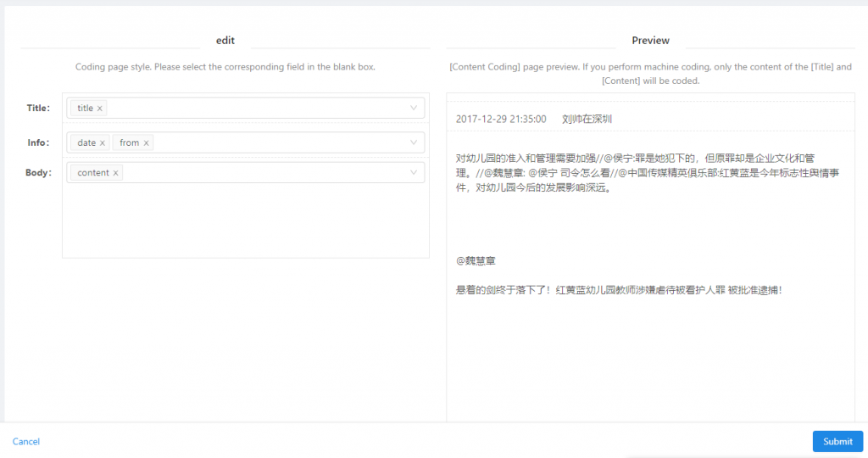This screenshot has height=458, width=868.
Task: Remove the title tag with its x icon
Action: point(100,109)
